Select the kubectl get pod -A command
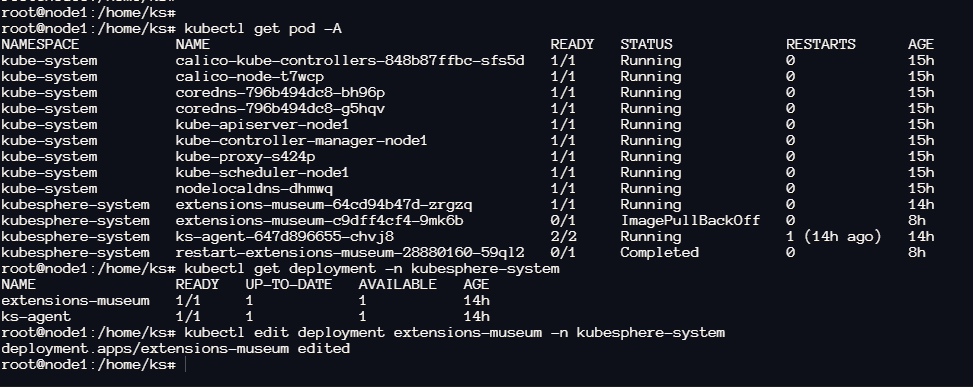Screen dimensions: 973x387 point(263,29)
